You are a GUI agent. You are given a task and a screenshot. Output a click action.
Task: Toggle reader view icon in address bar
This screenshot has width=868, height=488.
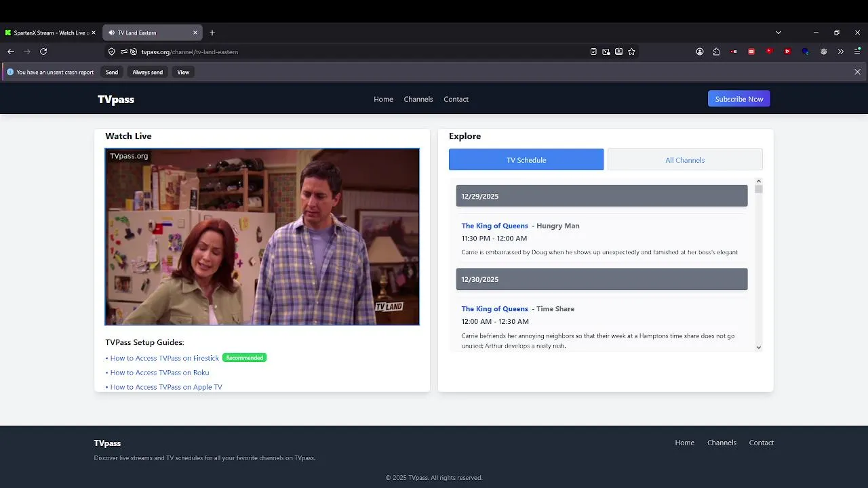(x=593, y=52)
